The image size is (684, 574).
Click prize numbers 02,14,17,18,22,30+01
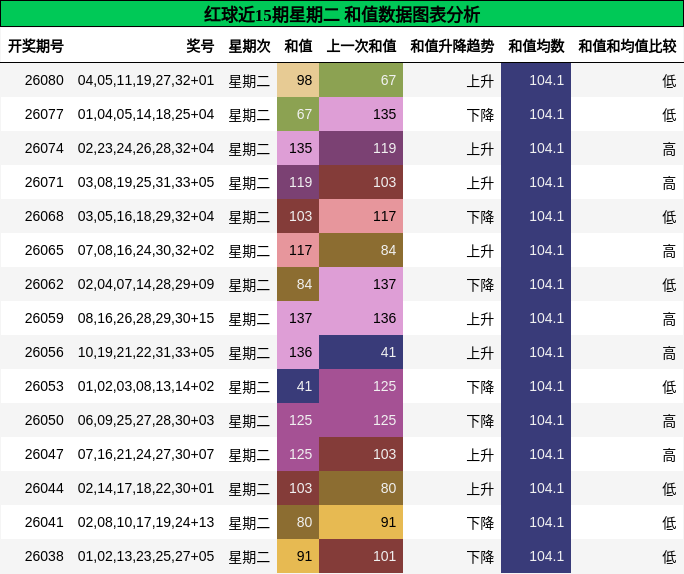click(146, 489)
